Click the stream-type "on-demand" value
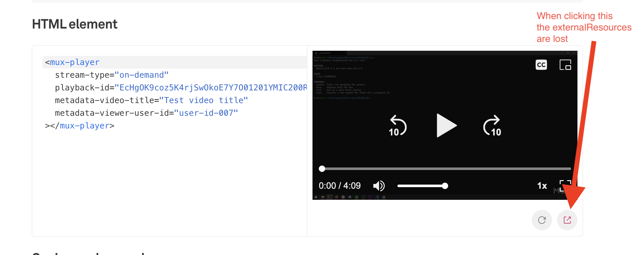 141,75
